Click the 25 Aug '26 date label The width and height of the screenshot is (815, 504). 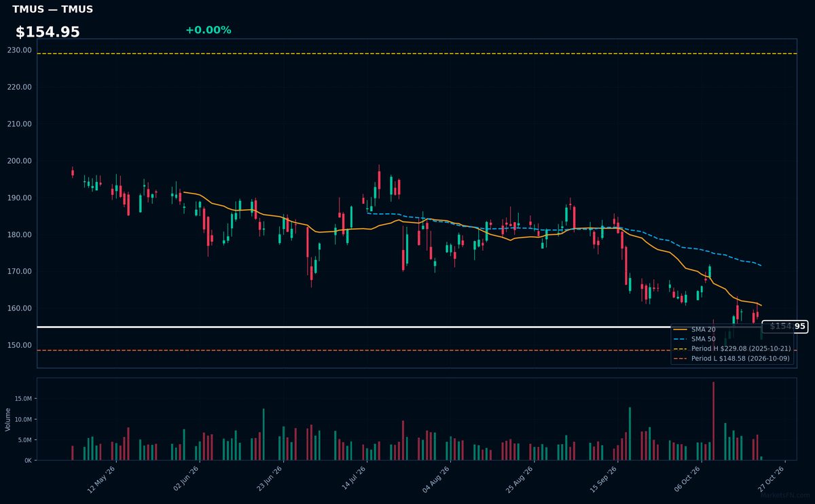(x=519, y=478)
